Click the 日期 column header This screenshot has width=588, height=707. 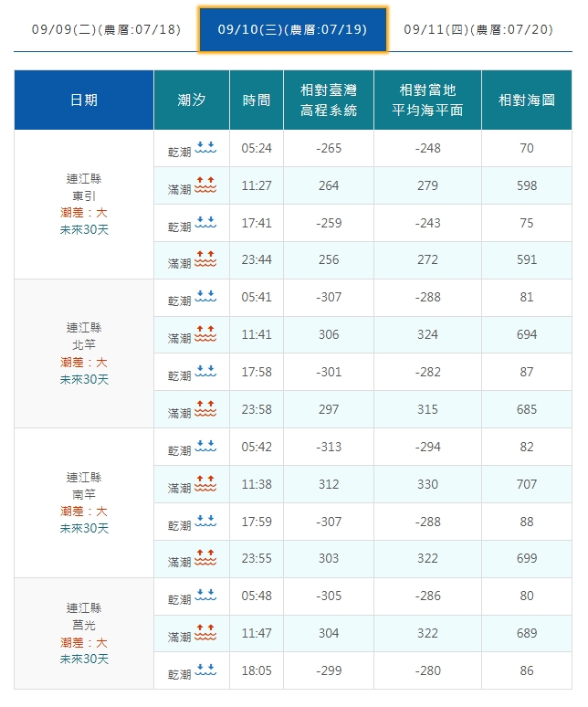tap(84, 100)
